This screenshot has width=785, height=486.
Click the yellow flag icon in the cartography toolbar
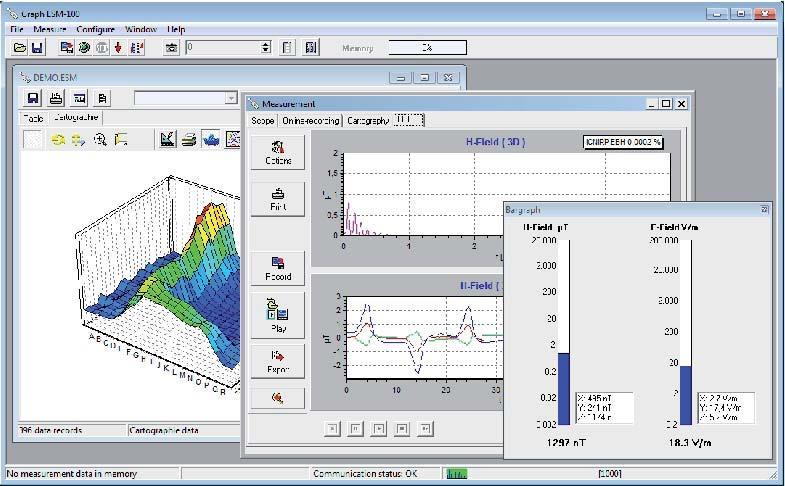(121, 140)
